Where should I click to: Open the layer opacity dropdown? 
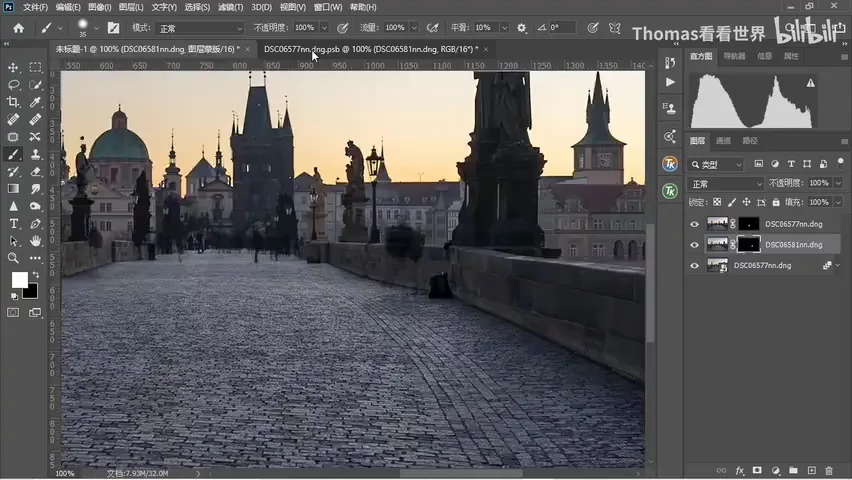point(838,183)
